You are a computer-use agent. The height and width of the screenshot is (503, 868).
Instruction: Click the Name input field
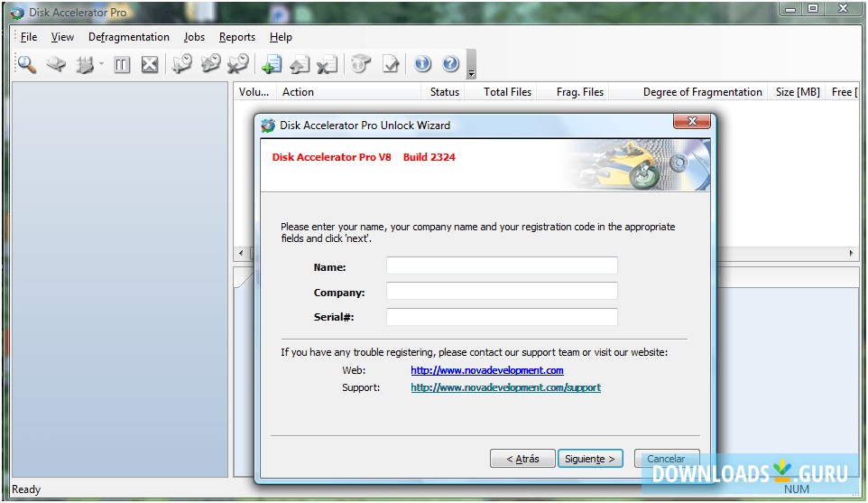coord(502,265)
